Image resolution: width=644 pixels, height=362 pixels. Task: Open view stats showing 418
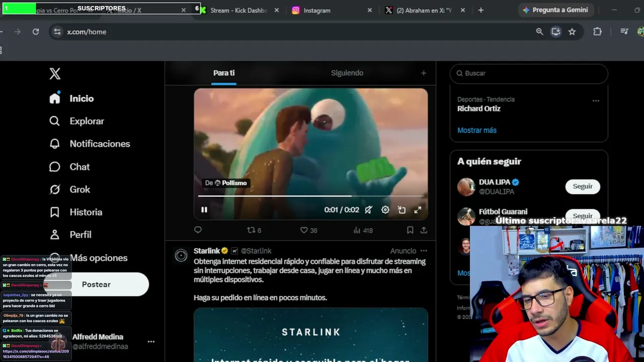(x=363, y=230)
